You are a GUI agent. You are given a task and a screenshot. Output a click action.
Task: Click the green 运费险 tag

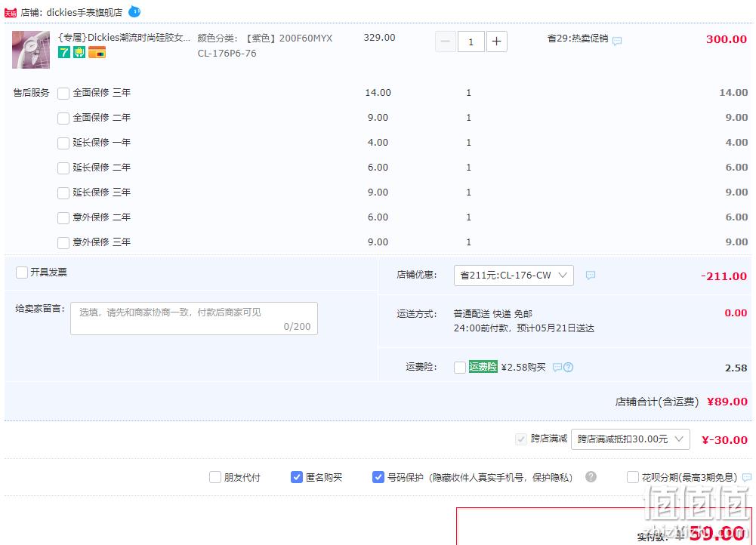483,367
